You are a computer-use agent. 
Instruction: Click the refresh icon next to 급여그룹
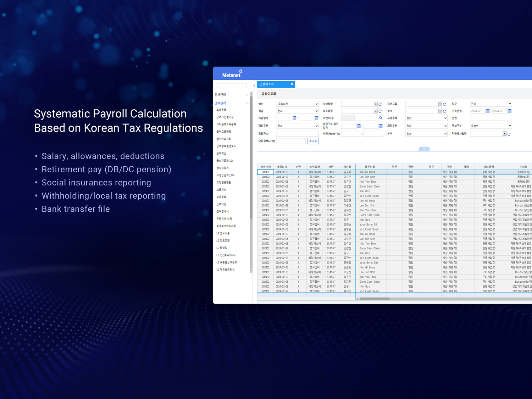click(x=444, y=103)
